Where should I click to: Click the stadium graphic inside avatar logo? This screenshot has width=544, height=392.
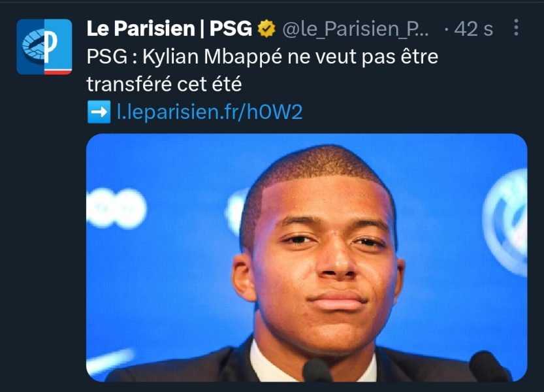(33, 45)
